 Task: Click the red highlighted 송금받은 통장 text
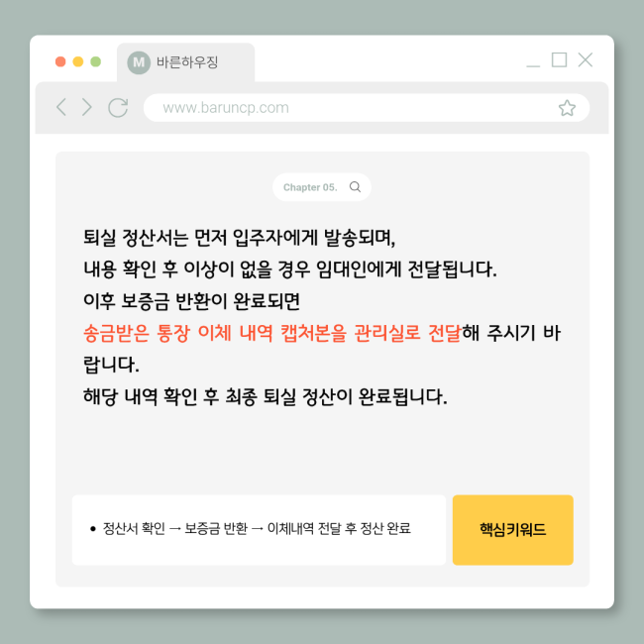[137, 333]
